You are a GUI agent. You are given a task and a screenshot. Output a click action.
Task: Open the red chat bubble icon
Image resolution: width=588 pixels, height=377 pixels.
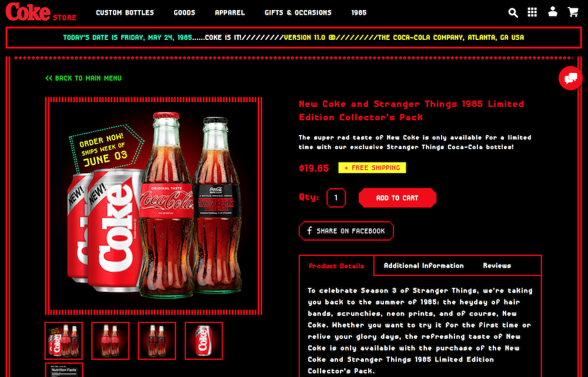tap(570, 78)
